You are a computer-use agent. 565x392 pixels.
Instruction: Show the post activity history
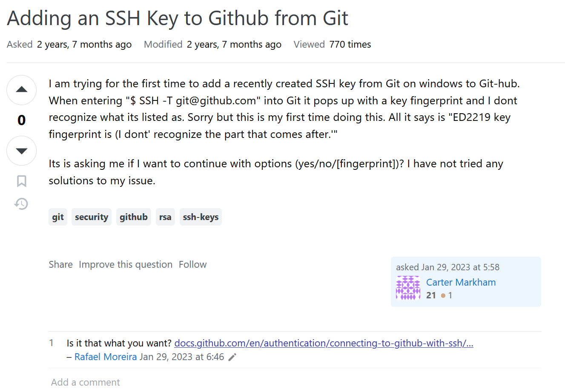tap(21, 204)
